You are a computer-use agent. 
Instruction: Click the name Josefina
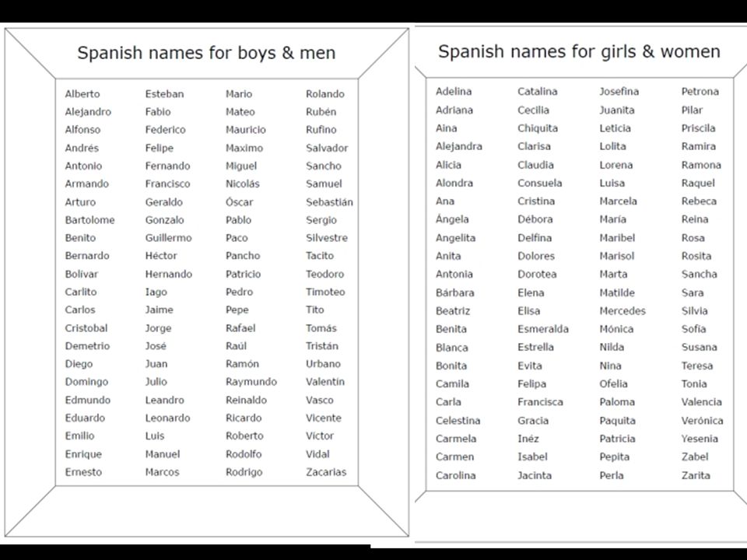(619, 92)
